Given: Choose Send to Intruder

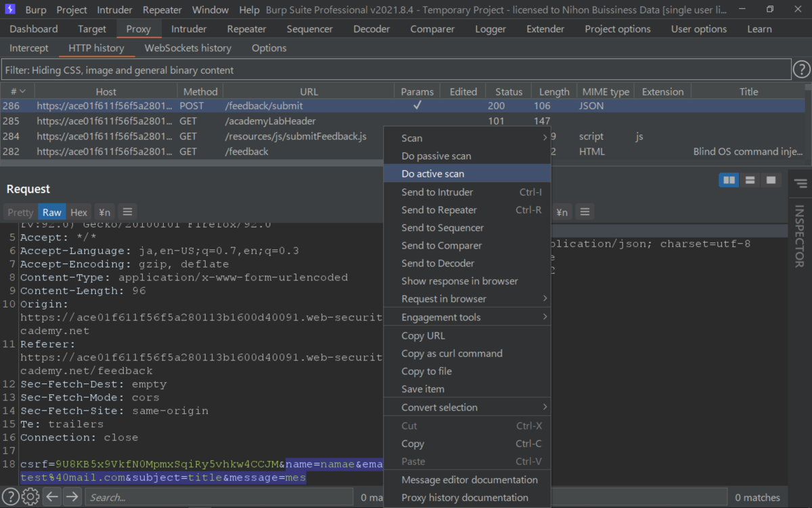Looking at the screenshot, I should [467, 192].
